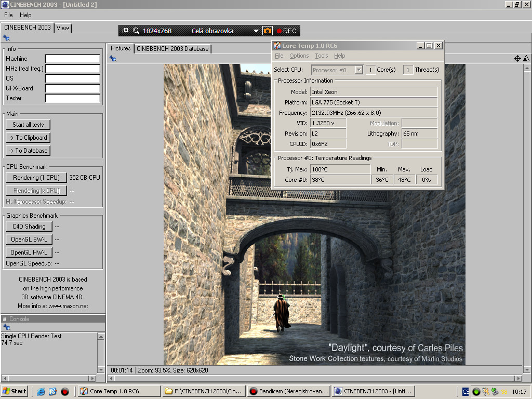
Task: Open the Windows Start menu
Action: point(14,391)
